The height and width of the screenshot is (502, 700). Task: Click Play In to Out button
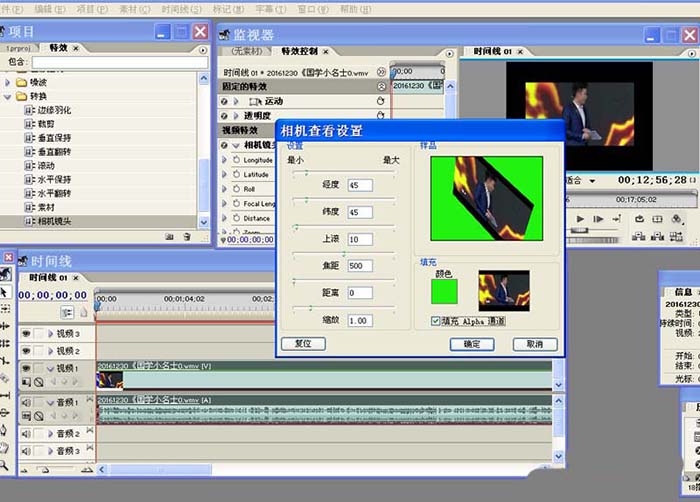598,219
